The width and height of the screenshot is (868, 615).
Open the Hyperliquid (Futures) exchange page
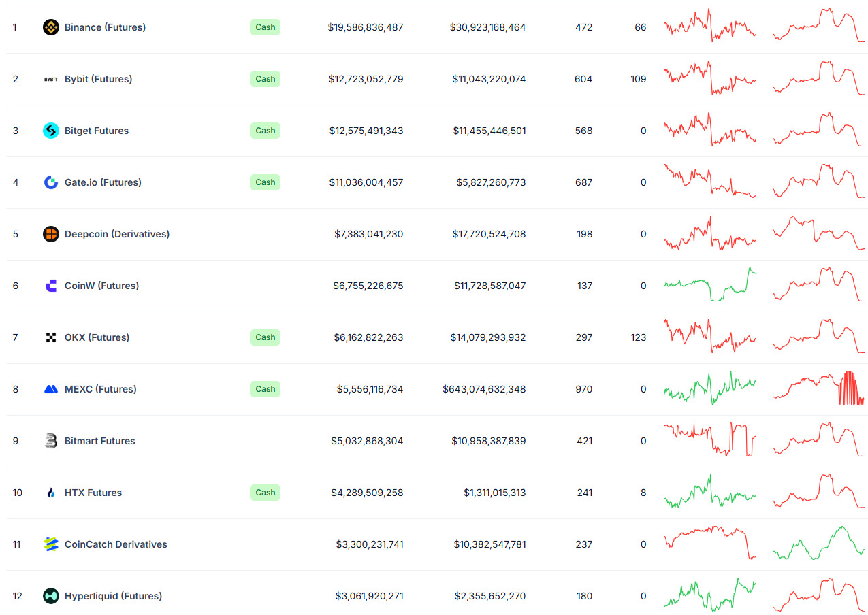113,596
